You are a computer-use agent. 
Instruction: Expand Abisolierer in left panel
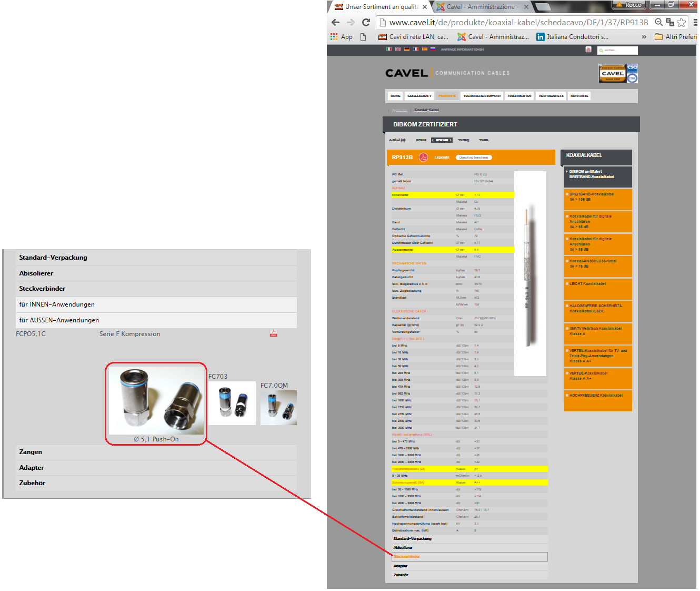click(x=156, y=273)
